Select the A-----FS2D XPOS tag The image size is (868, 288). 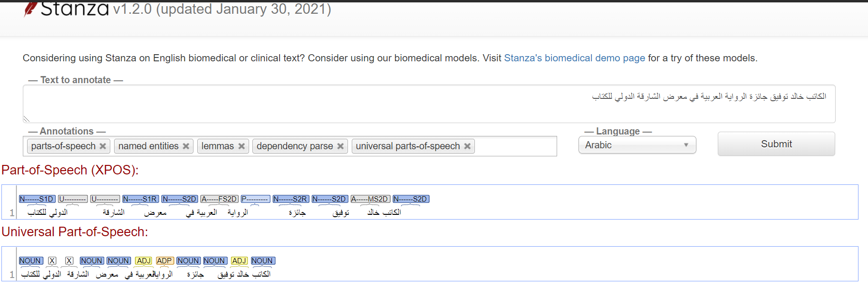tap(219, 199)
